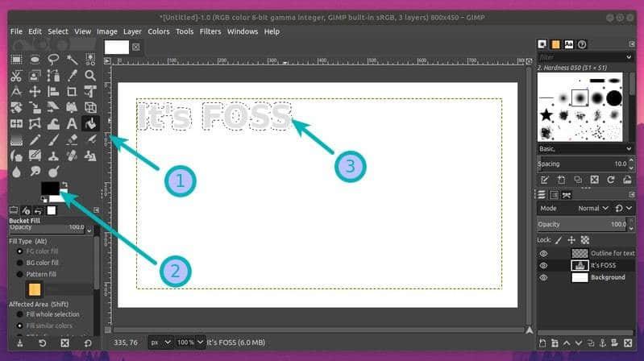Open the Filters menu
Image resolution: width=644 pixels, height=361 pixels.
pyautogui.click(x=210, y=31)
